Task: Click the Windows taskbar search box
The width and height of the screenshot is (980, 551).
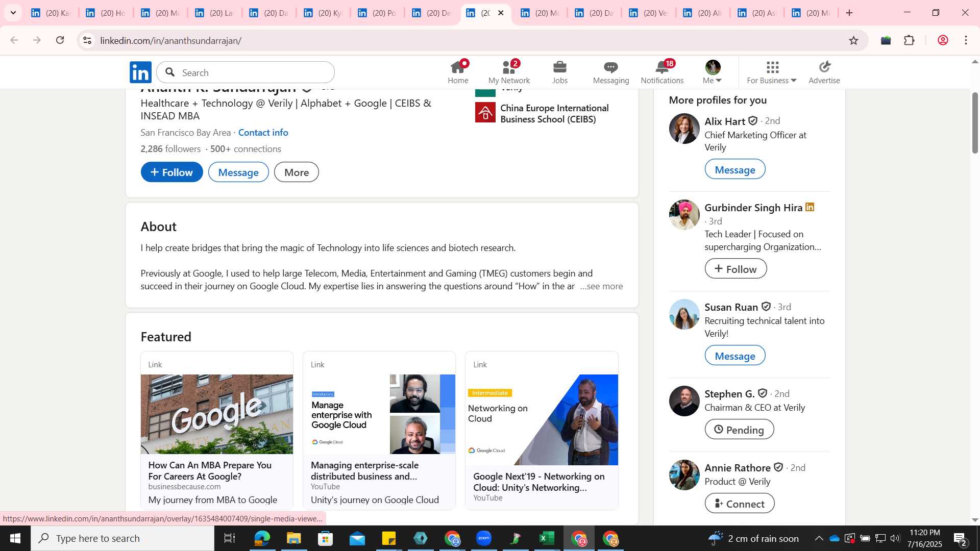Action: coord(122,538)
